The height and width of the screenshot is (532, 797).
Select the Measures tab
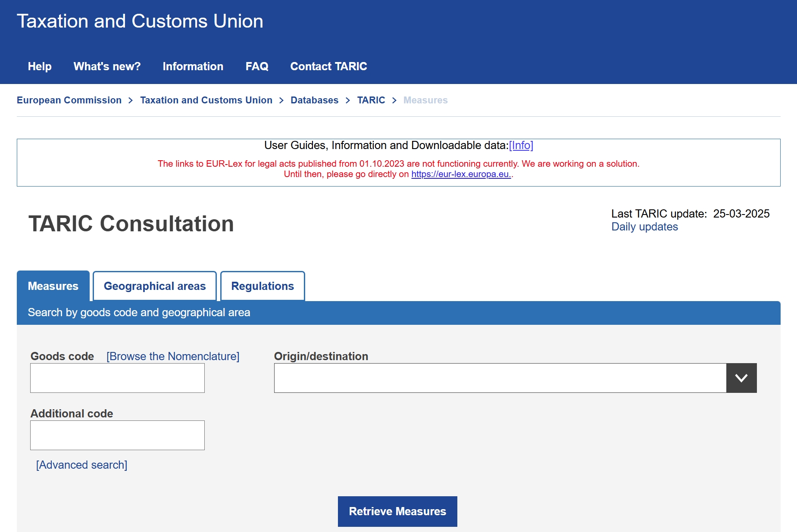click(x=53, y=286)
